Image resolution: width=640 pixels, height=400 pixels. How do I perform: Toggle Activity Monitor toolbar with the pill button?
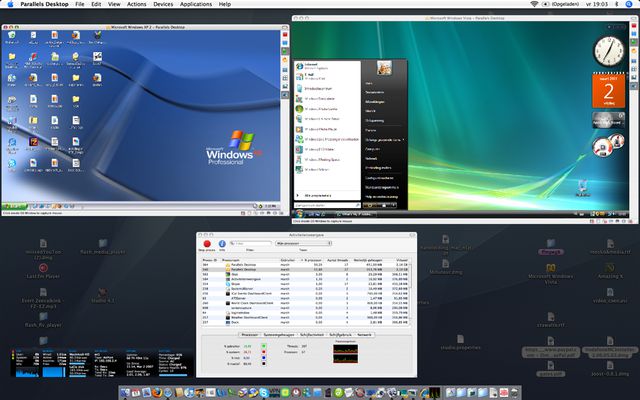point(412,235)
